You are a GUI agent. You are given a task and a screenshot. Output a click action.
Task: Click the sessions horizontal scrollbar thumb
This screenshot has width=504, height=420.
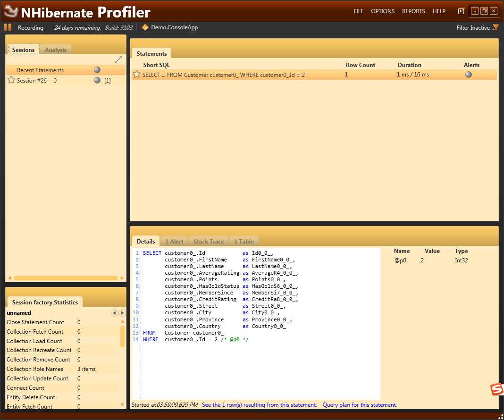tap(66, 278)
